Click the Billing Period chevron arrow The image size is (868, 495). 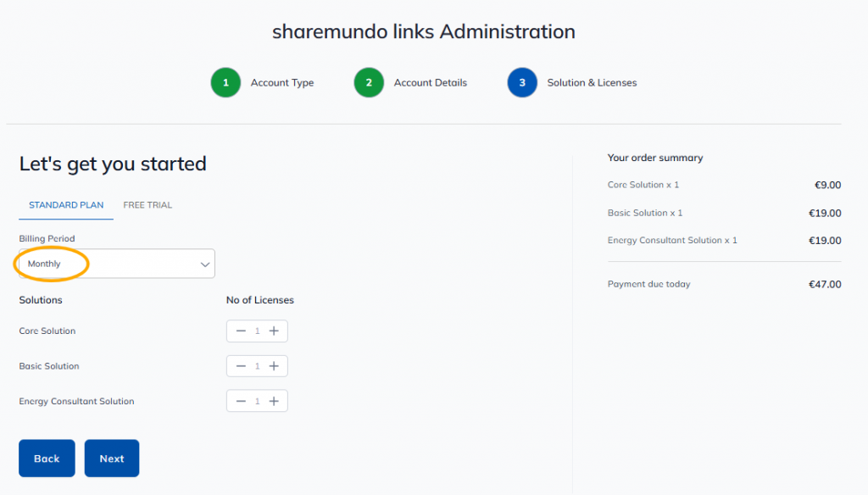tap(204, 264)
